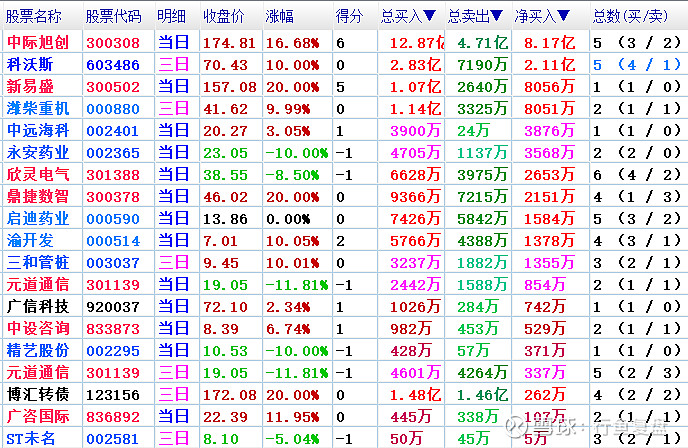The width and height of the screenshot is (688, 448).
Task: Click stock code 000514 for 渝开发
Action: click(x=113, y=240)
